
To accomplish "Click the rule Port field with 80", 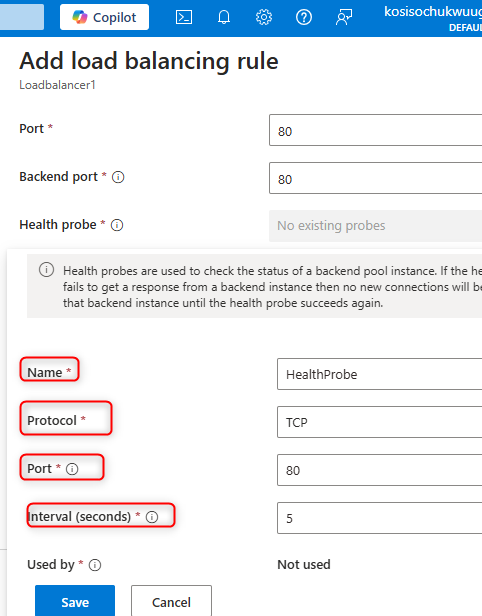I will click(x=376, y=130).
